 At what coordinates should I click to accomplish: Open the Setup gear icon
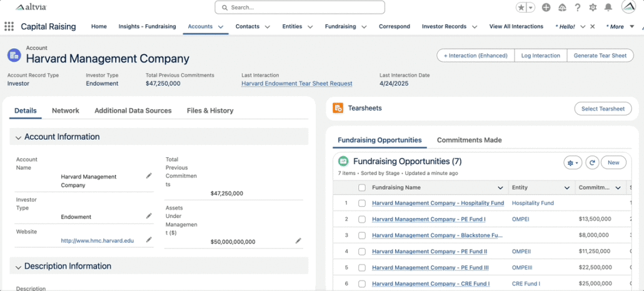pyautogui.click(x=593, y=7)
